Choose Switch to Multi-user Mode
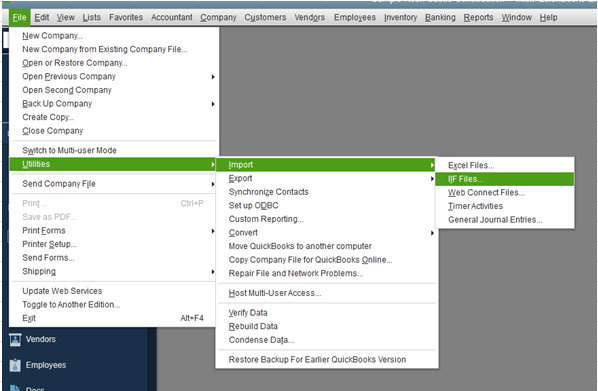The image size is (598, 391). coord(114,150)
